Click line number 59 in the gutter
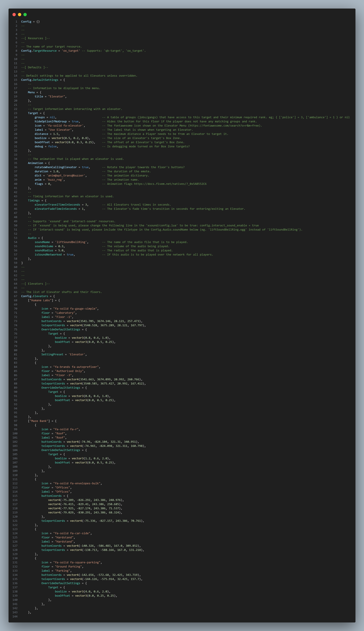Image resolution: width=364 pixels, height=631 pixels. pos(16,263)
